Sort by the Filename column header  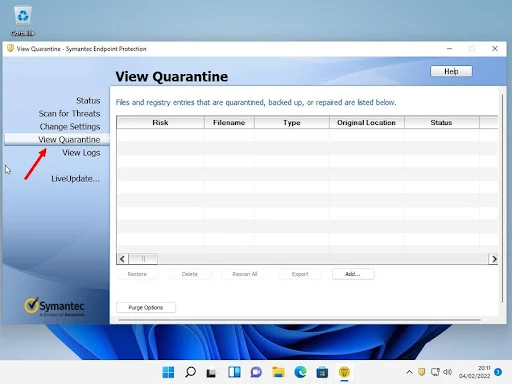pyautogui.click(x=229, y=123)
